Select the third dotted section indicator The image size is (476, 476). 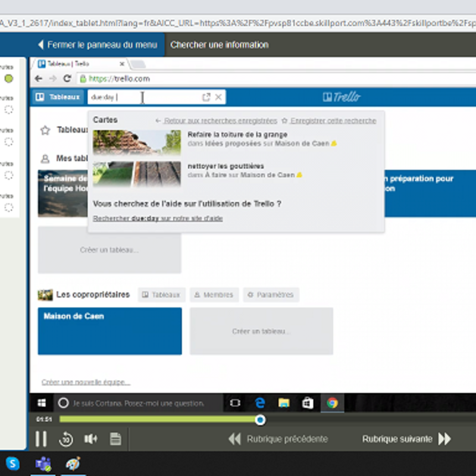pos(9,142)
